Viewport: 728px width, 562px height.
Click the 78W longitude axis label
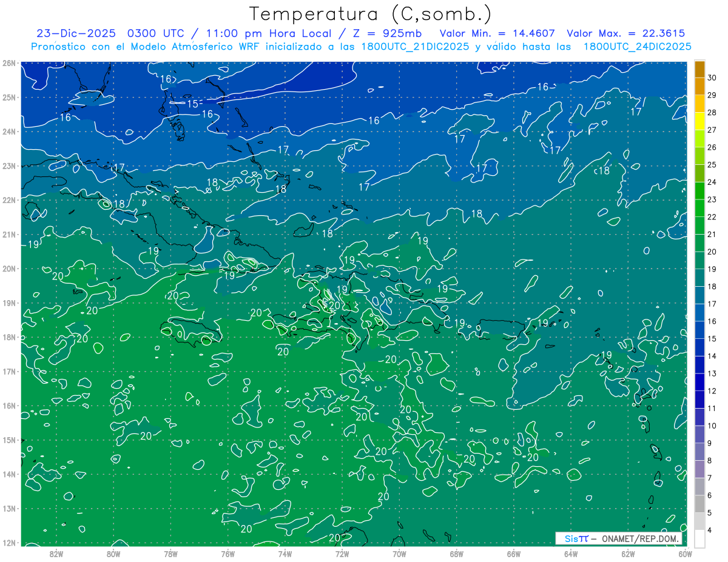[170, 553]
